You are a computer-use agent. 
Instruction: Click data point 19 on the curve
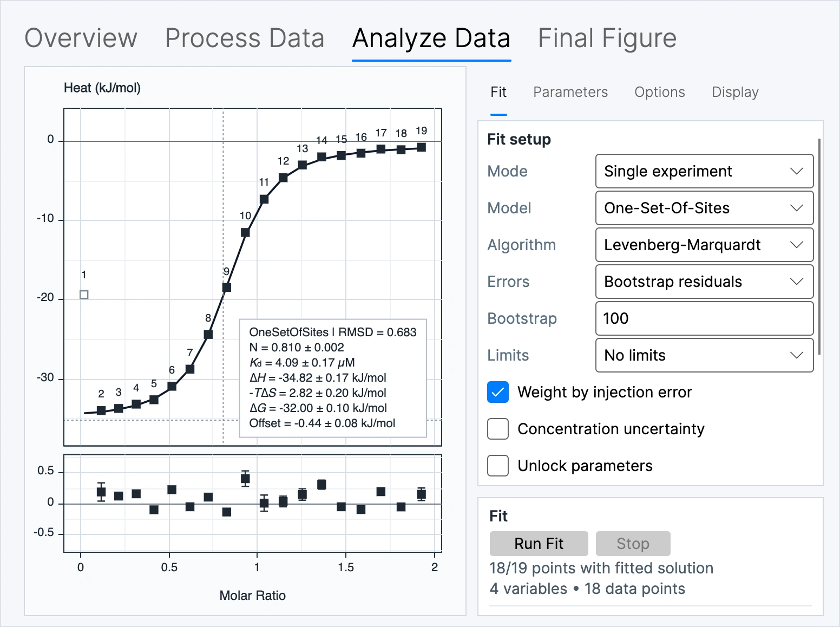tap(422, 147)
